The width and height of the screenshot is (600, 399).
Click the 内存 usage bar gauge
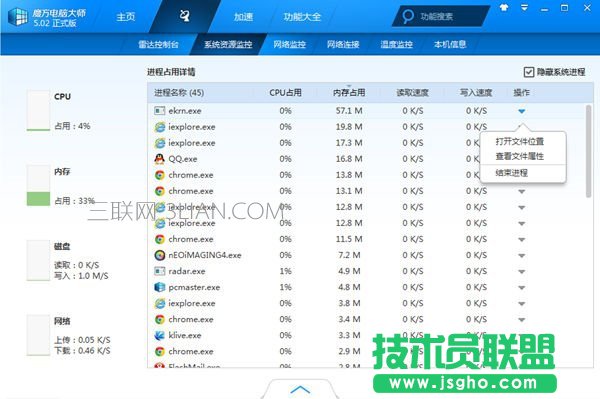(38, 186)
